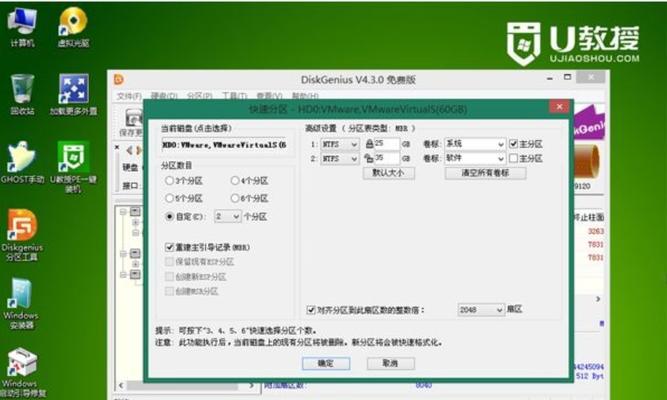The height and width of the screenshot is (400, 667).
Task: Close the 快速分区 dialog with red X
Action: [559, 107]
